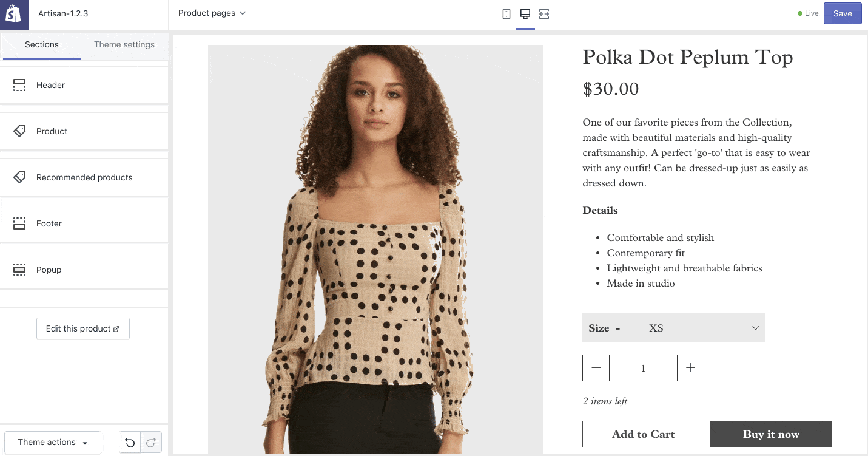The width and height of the screenshot is (868, 456).
Task: Open the Product pages dropdown
Action: pyautogui.click(x=212, y=13)
